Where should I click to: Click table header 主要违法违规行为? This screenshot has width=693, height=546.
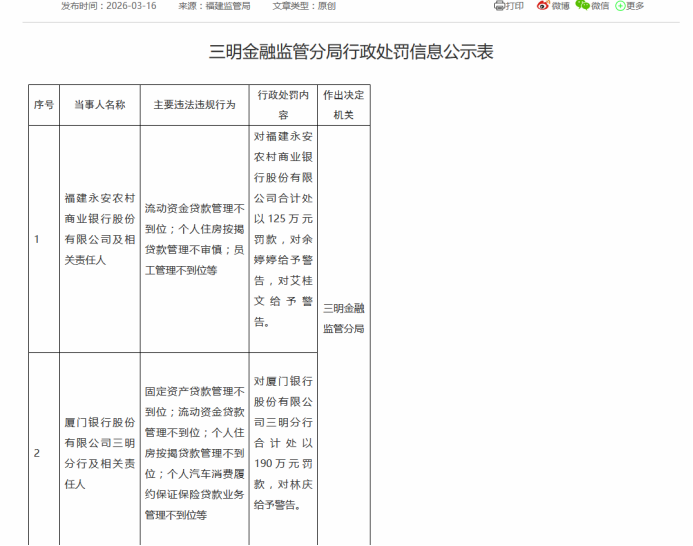click(194, 105)
